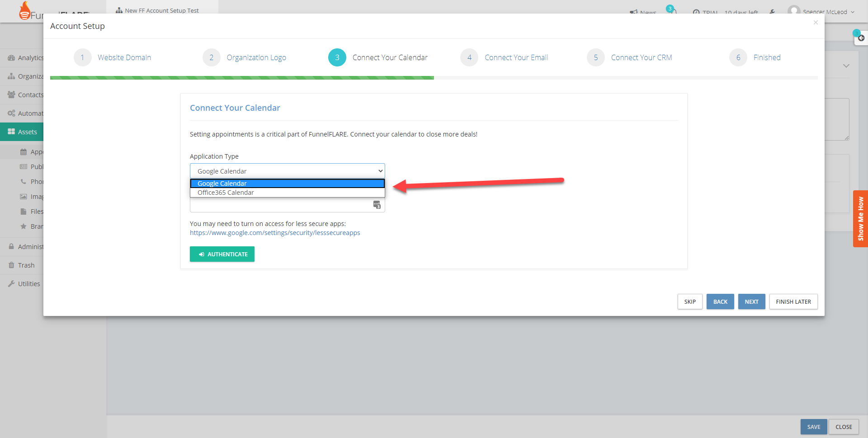Click the Trash bin icon in sidebar

[11, 265]
